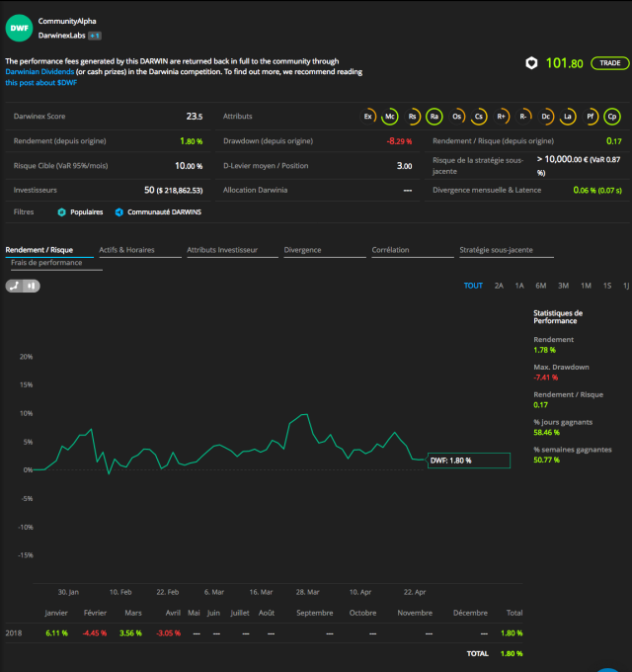
Task: Select the La attribute circle
Action: [568, 117]
